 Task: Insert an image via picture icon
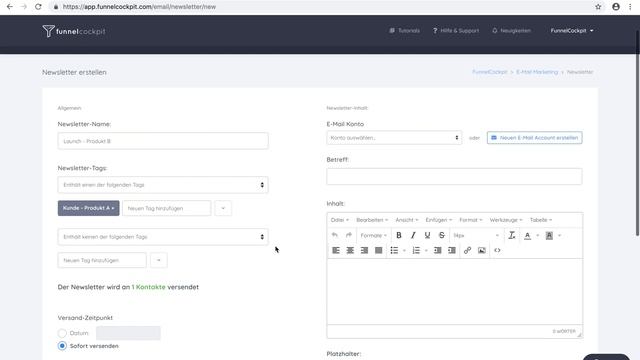[482, 250]
